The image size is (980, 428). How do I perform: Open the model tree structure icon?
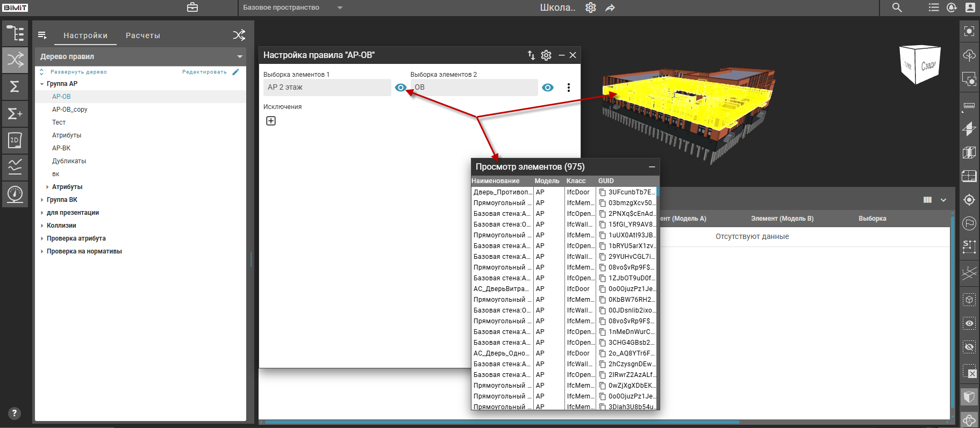click(15, 33)
